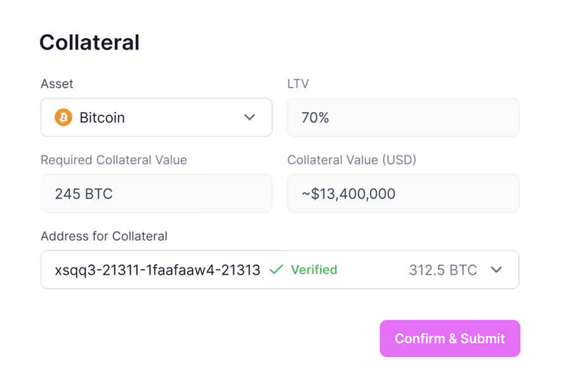The width and height of the screenshot is (564, 392).
Task: Click the LTV field label
Action: coord(298,84)
